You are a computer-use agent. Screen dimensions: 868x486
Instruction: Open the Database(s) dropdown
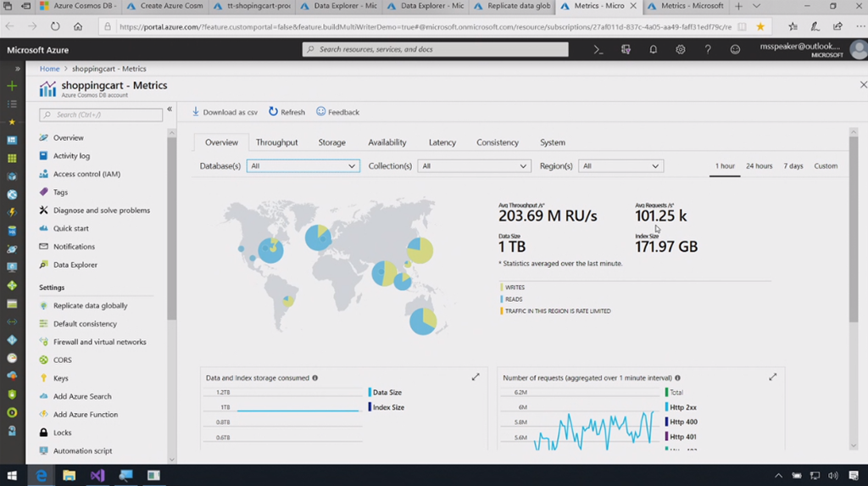[x=303, y=166]
